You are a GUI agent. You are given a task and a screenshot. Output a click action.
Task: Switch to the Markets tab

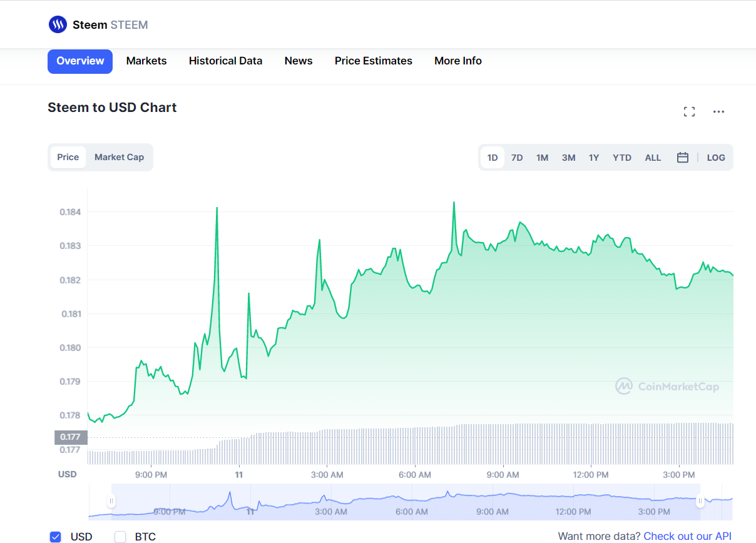[x=146, y=61]
